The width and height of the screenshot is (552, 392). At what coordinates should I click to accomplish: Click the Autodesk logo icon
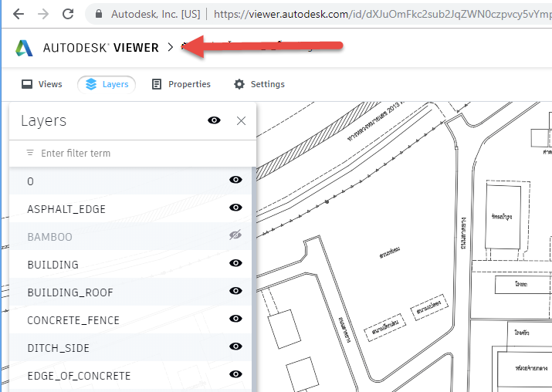(24, 48)
